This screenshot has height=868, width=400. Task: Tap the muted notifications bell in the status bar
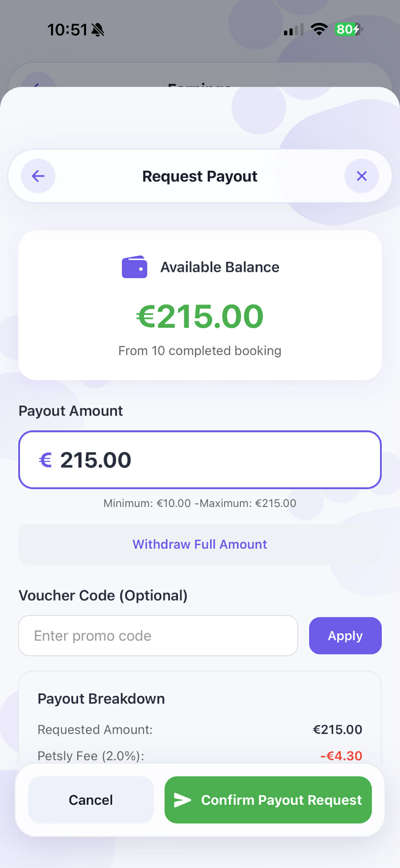(x=98, y=29)
